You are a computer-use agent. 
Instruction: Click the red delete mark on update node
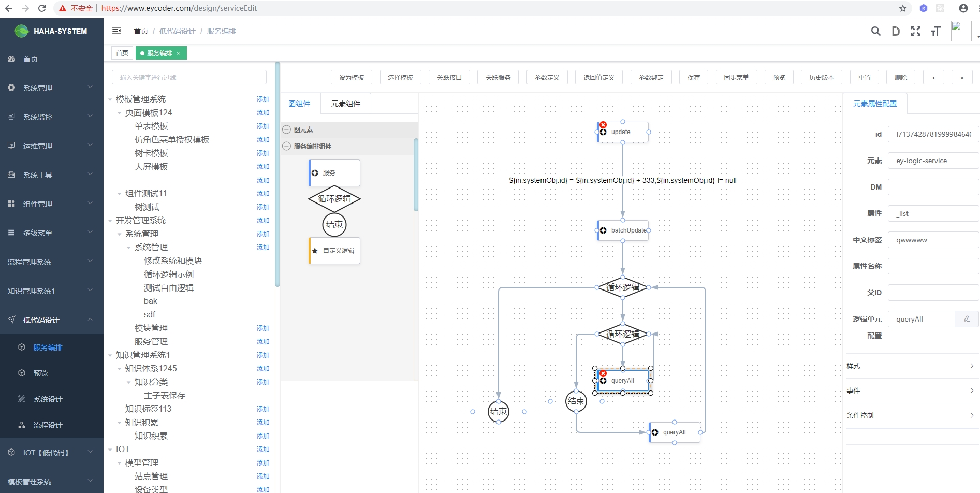point(603,125)
